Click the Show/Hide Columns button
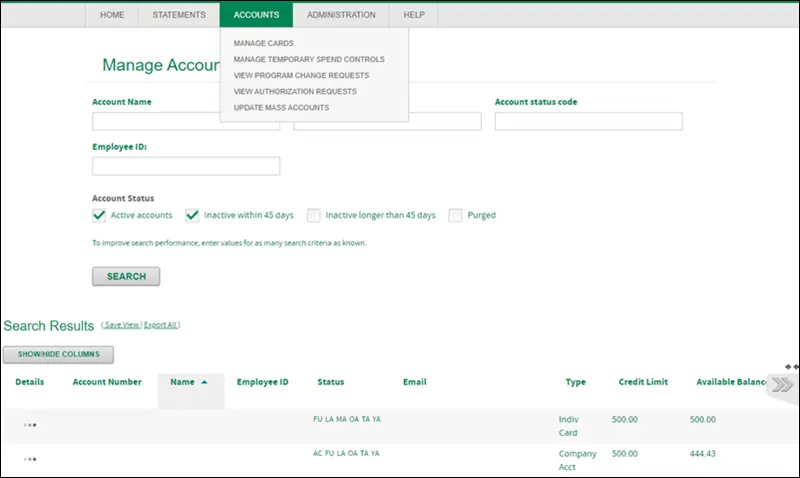This screenshot has width=800, height=478. 58,354
